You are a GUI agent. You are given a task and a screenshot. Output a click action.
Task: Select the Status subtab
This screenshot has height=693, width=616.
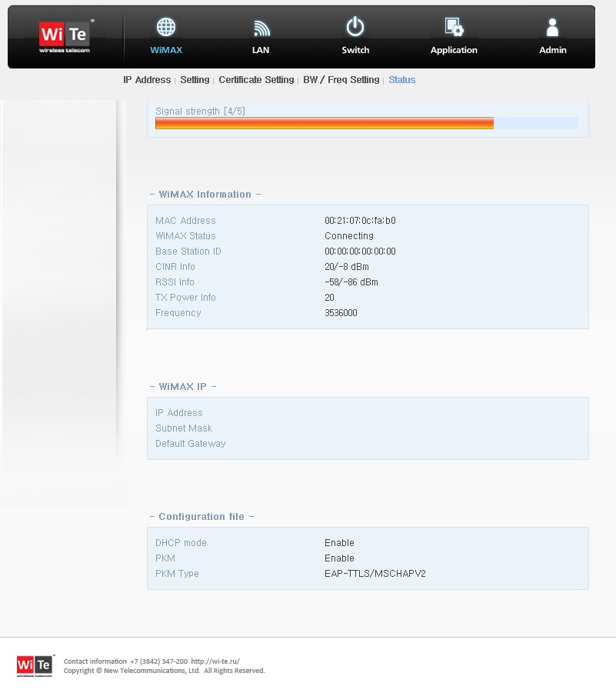[x=401, y=80]
